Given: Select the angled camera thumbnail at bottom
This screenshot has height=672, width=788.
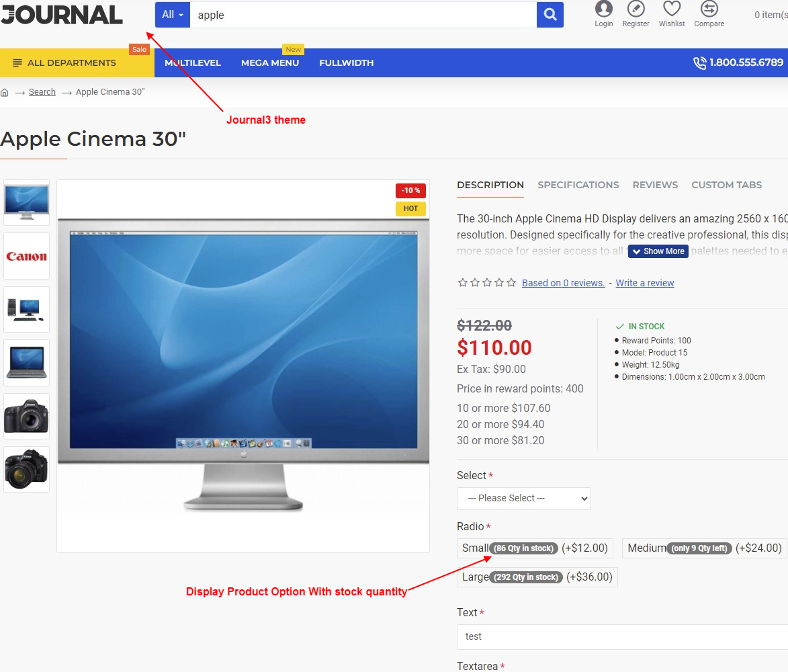Looking at the screenshot, I should click(x=27, y=470).
